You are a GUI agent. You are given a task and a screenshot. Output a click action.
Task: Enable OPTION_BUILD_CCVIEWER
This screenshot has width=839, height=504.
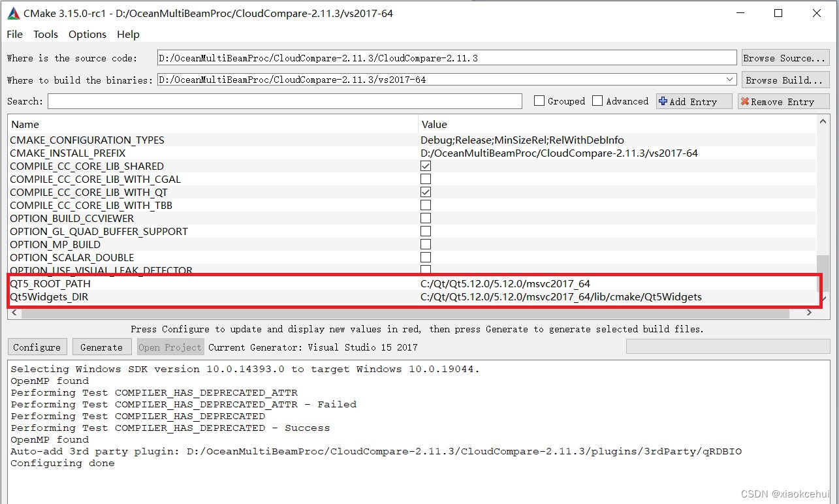click(x=425, y=218)
